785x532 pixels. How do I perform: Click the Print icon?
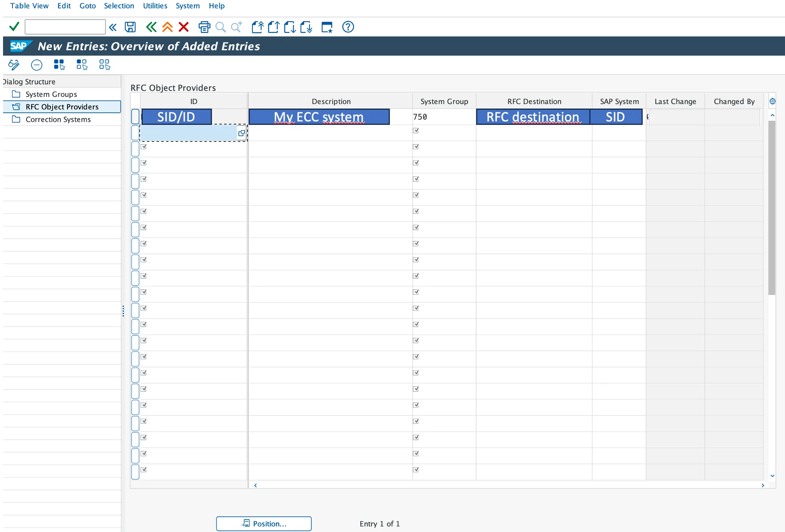204,27
